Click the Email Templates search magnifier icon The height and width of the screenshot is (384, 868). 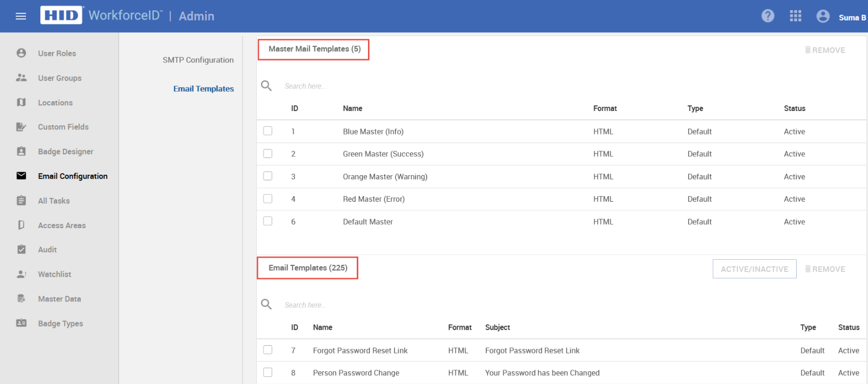267,305
